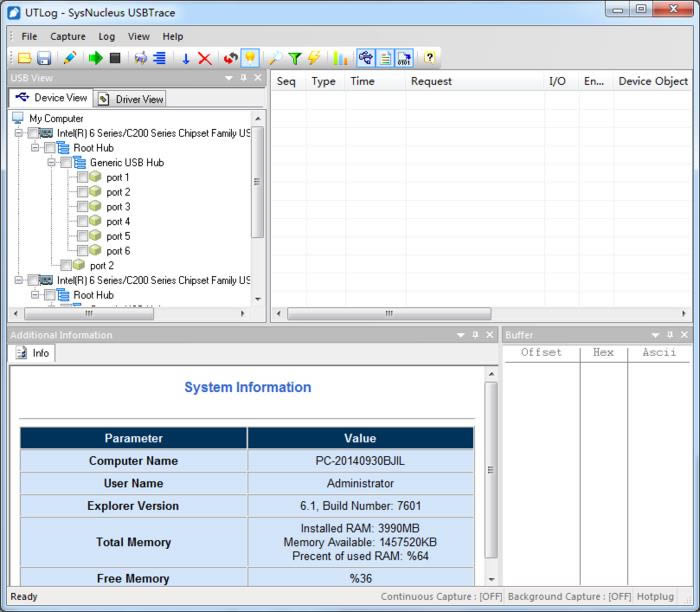
Task: Clear the log with the red X
Action: click(205, 58)
